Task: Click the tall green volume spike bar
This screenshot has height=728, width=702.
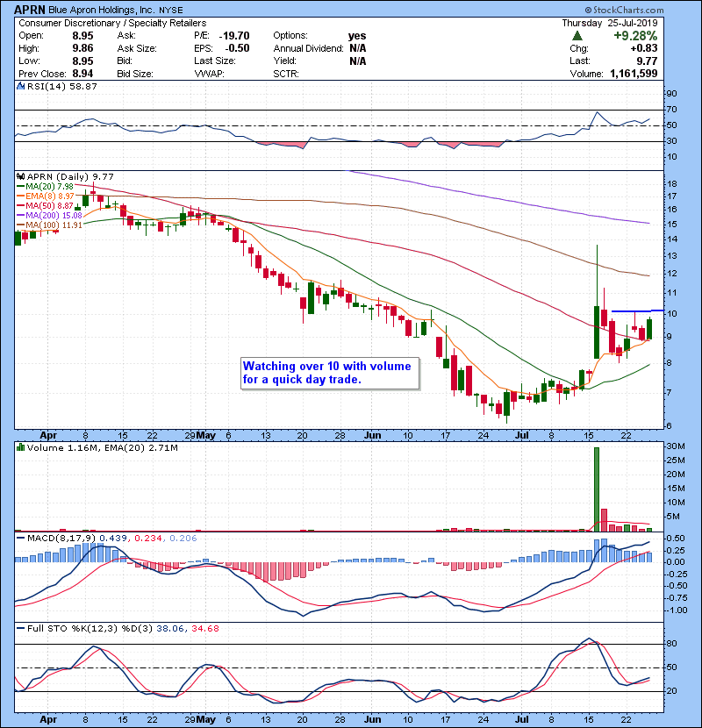Action: coord(597,489)
